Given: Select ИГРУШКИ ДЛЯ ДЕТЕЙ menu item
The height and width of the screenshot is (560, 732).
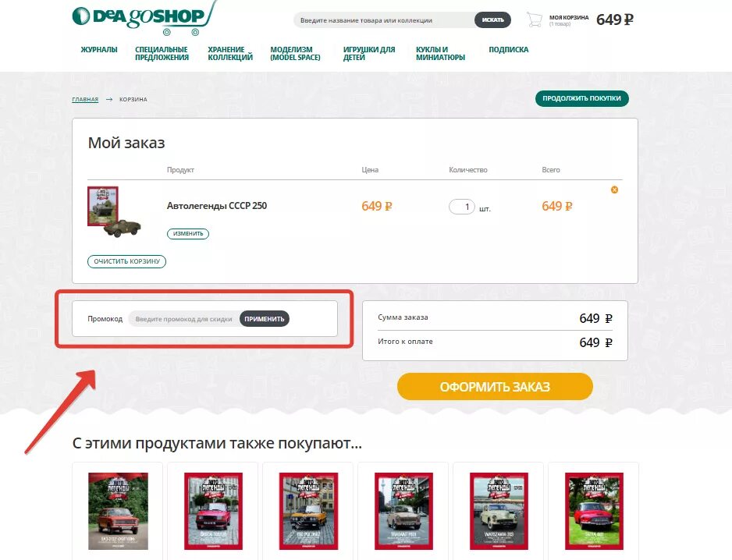Looking at the screenshot, I should coord(369,53).
